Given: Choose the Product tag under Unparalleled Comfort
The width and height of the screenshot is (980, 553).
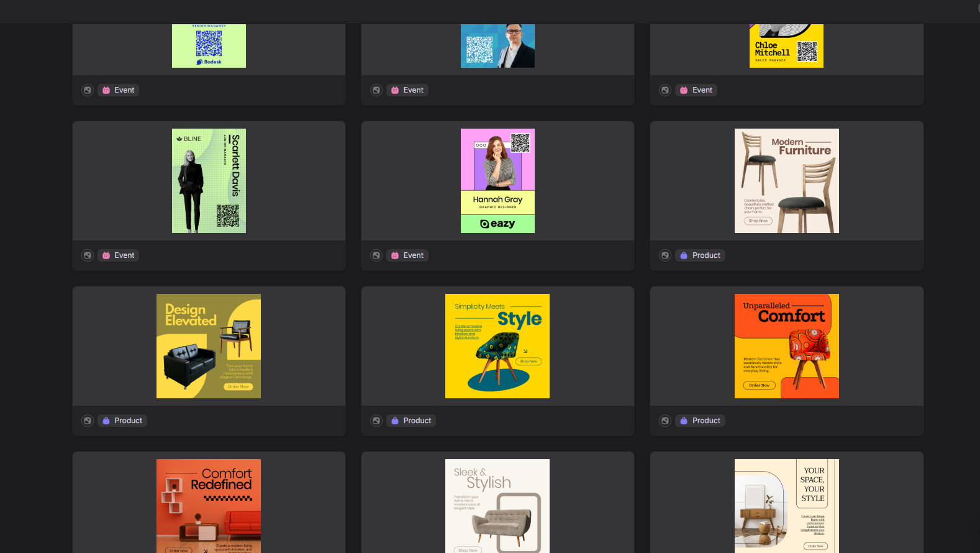Looking at the screenshot, I should (x=701, y=421).
